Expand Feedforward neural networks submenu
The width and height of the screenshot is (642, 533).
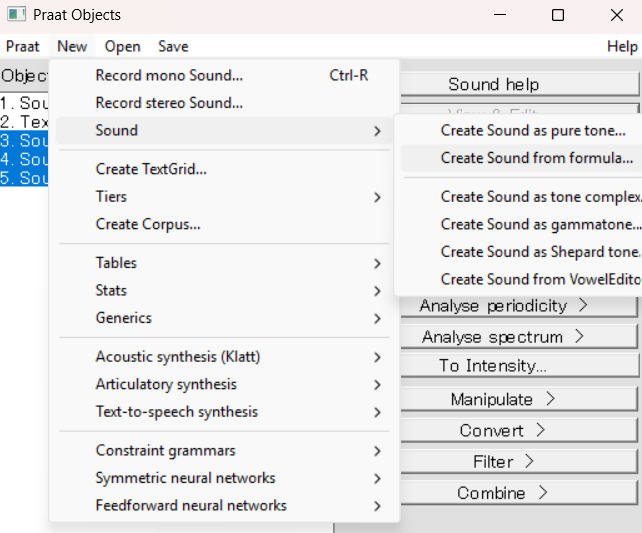tap(224, 505)
